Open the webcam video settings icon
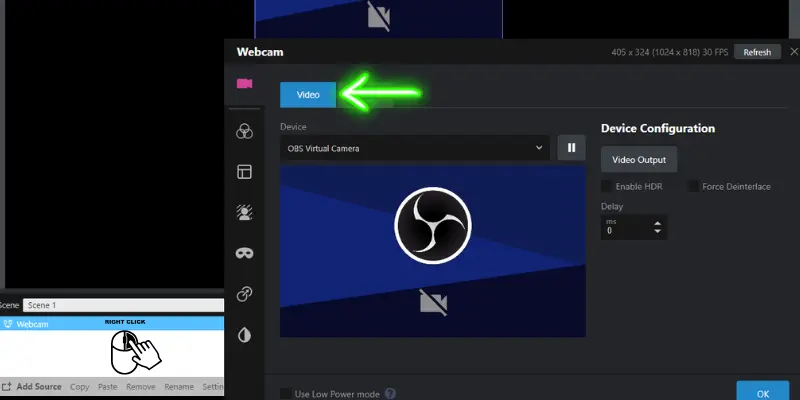800x400 pixels. [x=244, y=84]
